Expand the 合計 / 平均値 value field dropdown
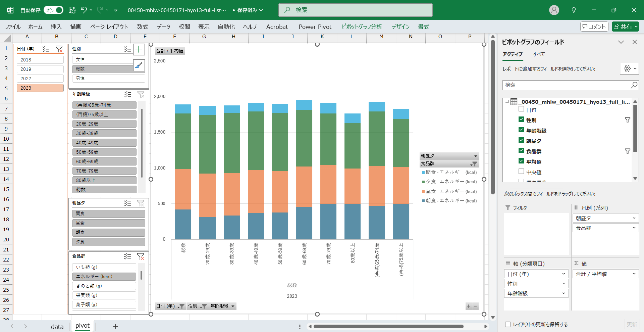The width and height of the screenshot is (644, 332). click(634, 274)
